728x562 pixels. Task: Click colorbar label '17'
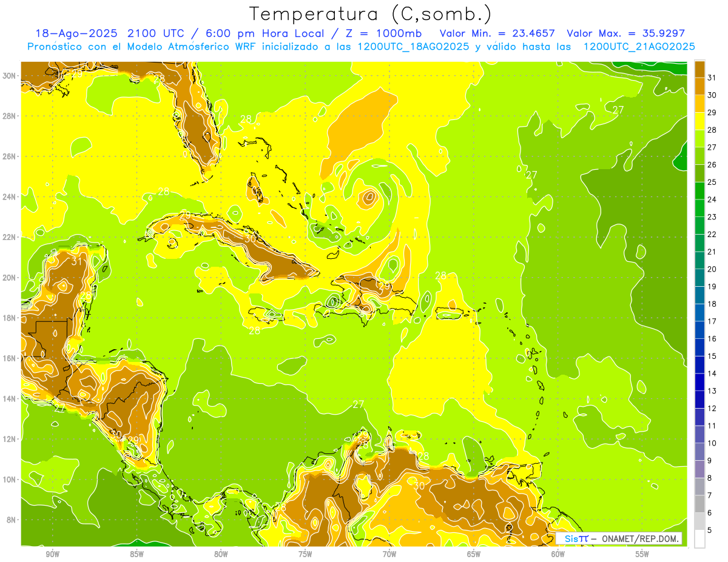[x=712, y=321]
